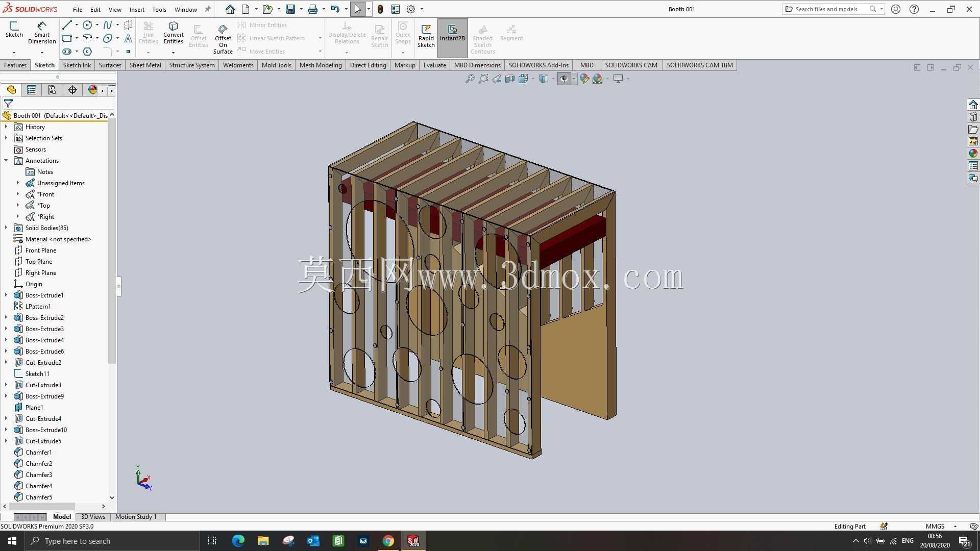Switch to the Evaluate tab

[x=434, y=65]
